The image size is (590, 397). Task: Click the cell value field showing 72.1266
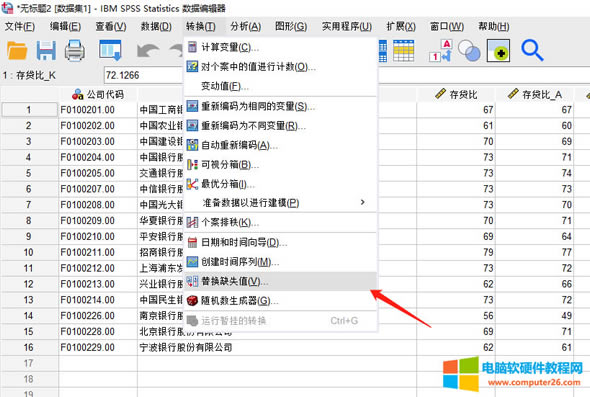tap(143, 75)
